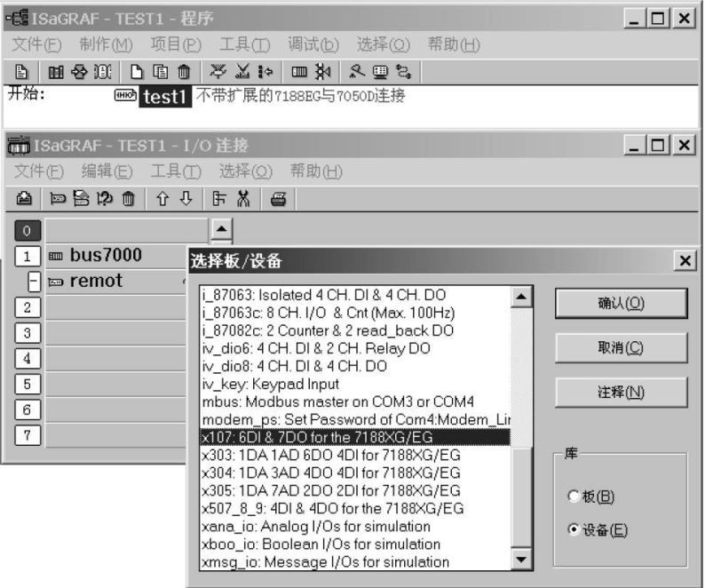Select mbus: Modbus master on COM3 item
Image resolution: width=705 pixels, height=588 pixels.
tap(355, 401)
